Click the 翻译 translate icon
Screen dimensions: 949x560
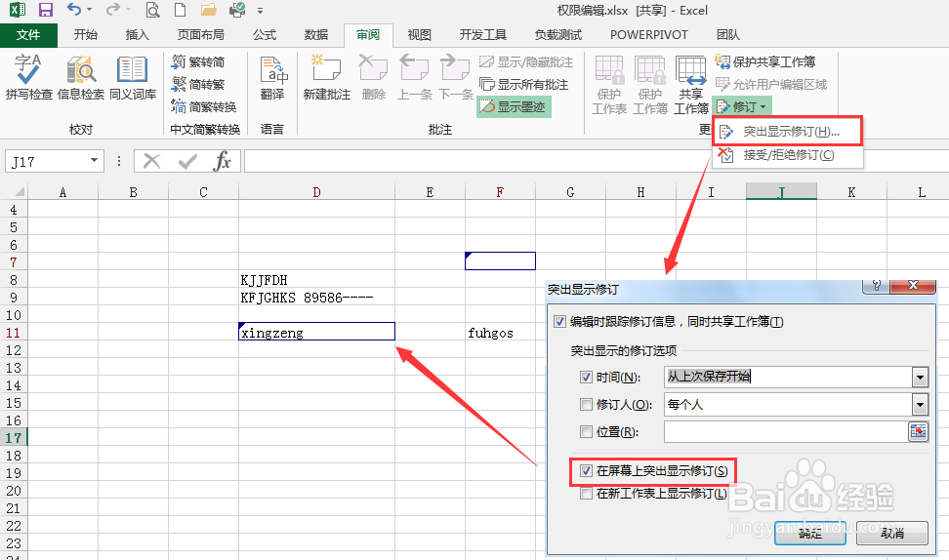point(272,77)
